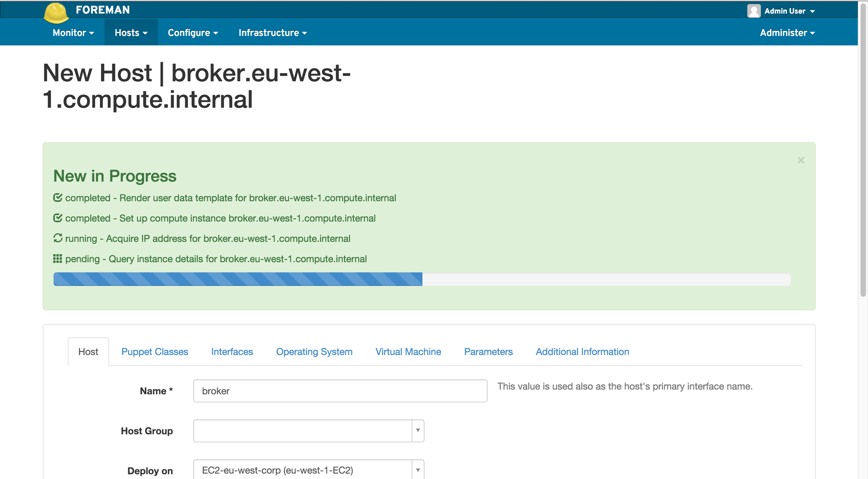
Task: Open the Hosts menu
Action: (x=131, y=33)
